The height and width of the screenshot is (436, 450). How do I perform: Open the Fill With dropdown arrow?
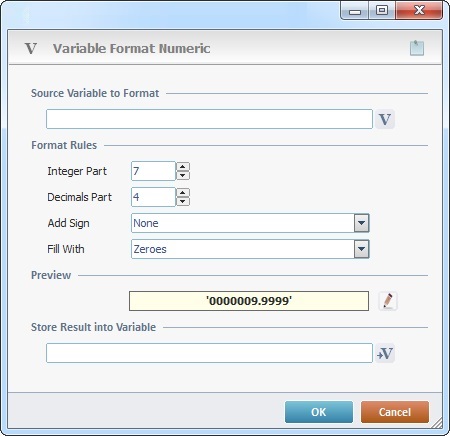pyautogui.click(x=361, y=249)
